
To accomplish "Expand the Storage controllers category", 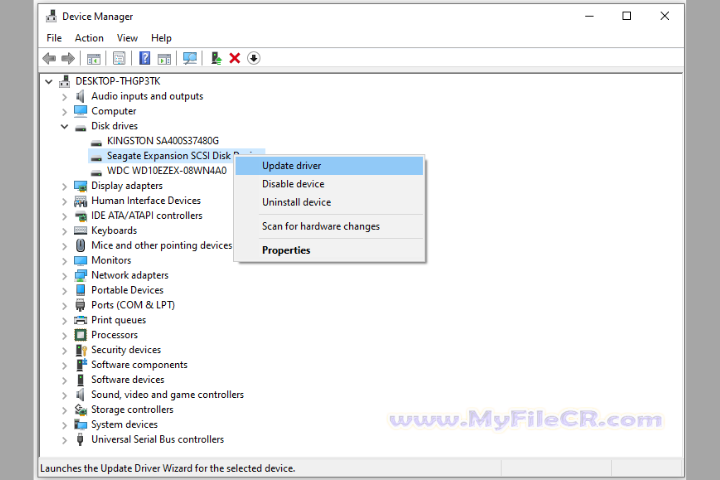I will click(x=64, y=410).
